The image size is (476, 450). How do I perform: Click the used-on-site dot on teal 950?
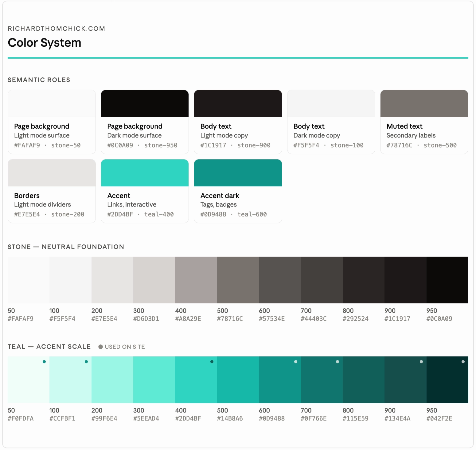[x=463, y=362]
